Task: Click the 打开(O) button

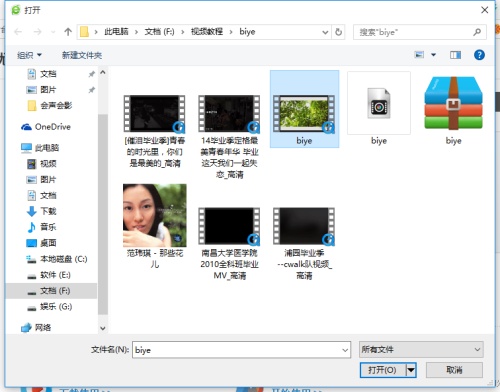Action: [x=383, y=370]
